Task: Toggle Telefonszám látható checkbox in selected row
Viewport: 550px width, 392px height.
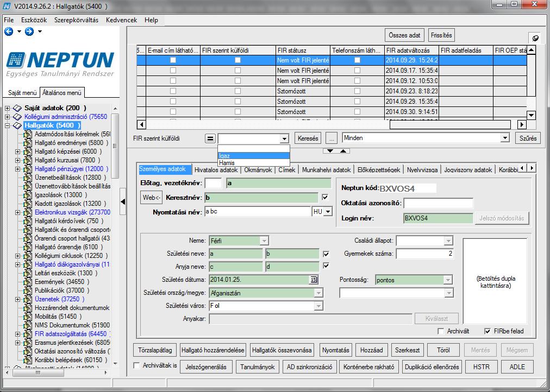Action: pos(357,60)
